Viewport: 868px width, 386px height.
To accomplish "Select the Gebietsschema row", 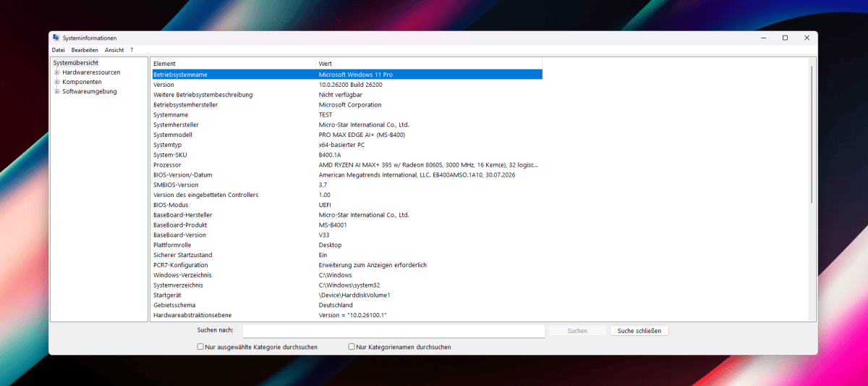I will coord(346,305).
